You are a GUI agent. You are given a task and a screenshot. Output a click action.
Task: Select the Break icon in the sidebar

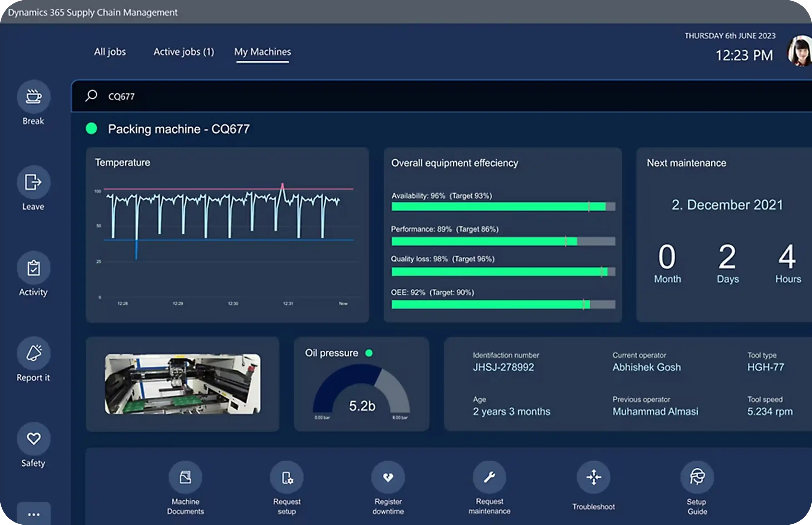click(x=33, y=96)
